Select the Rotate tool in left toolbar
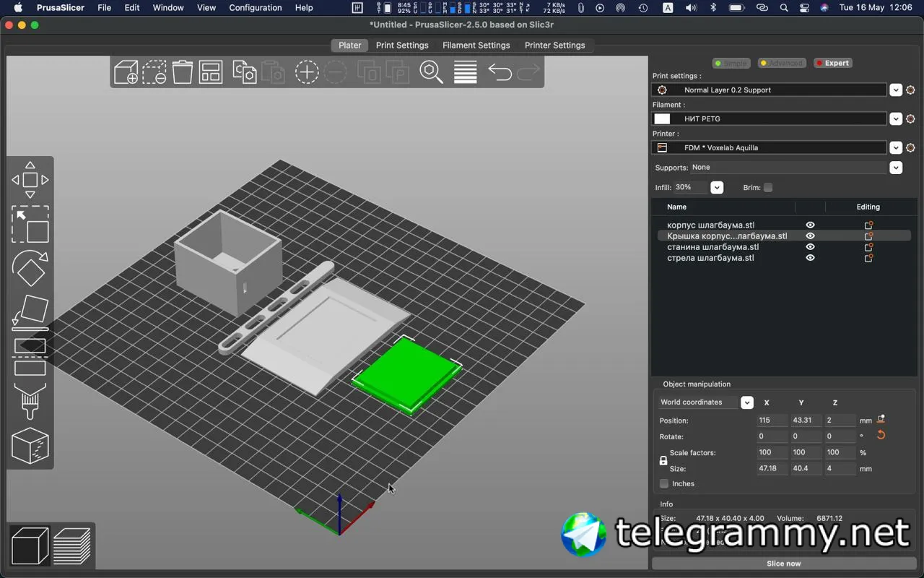The width and height of the screenshot is (924, 578). pyautogui.click(x=30, y=268)
